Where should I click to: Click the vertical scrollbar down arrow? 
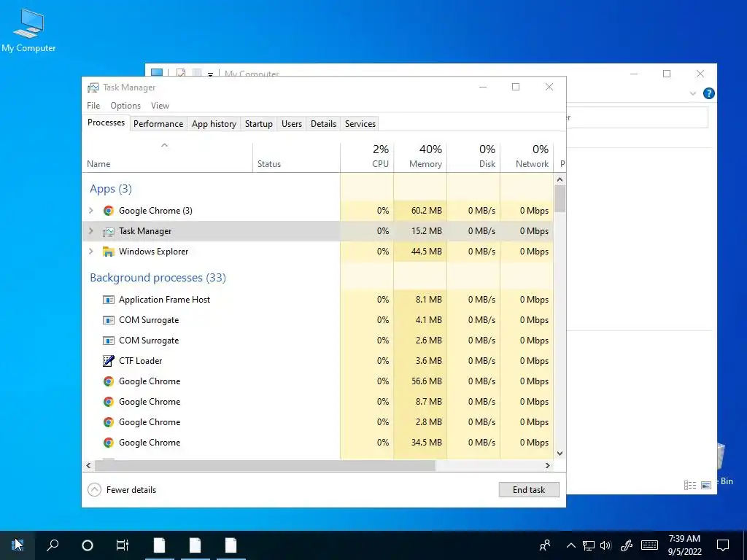tap(560, 454)
